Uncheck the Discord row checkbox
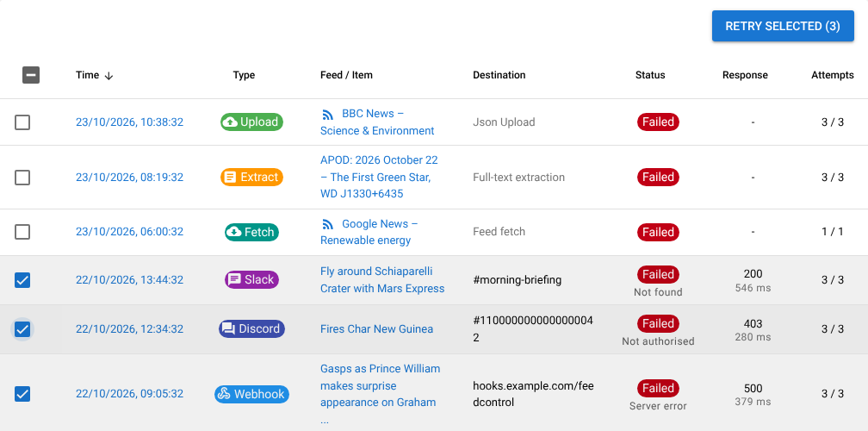The height and width of the screenshot is (431, 868). tap(22, 329)
